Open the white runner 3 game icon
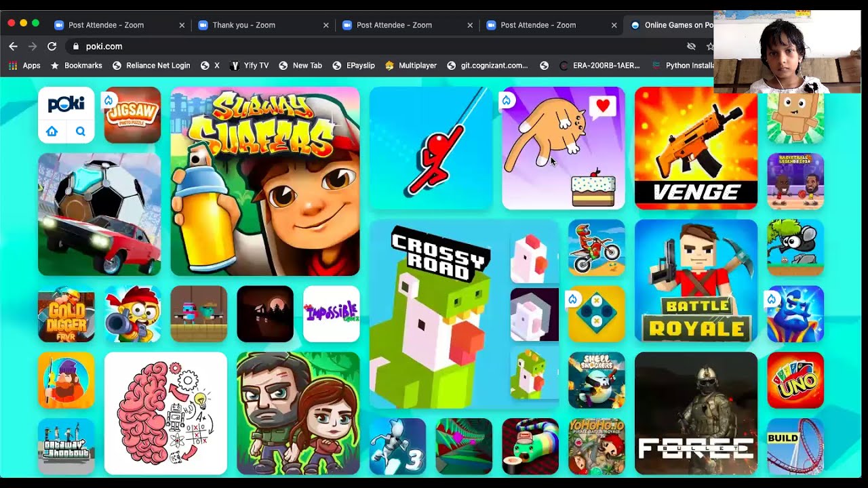The image size is (868, 488). tap(397, 447)
